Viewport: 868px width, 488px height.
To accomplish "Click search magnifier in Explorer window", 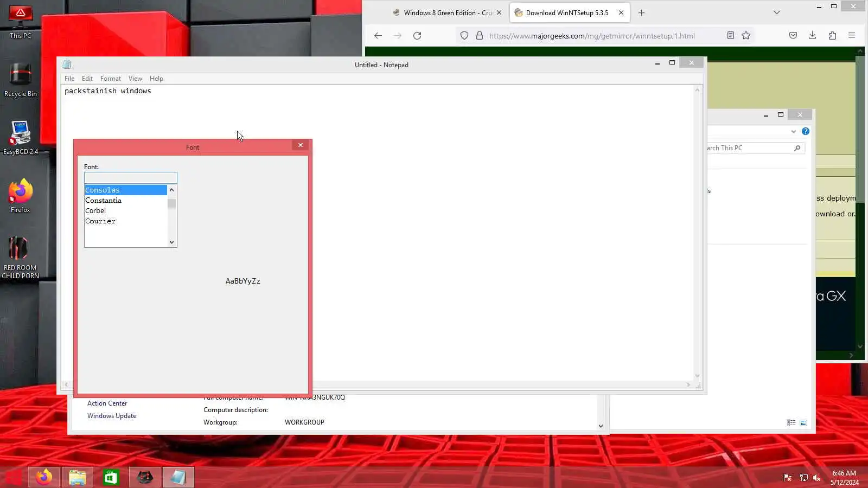I will [x=797, y=148].
